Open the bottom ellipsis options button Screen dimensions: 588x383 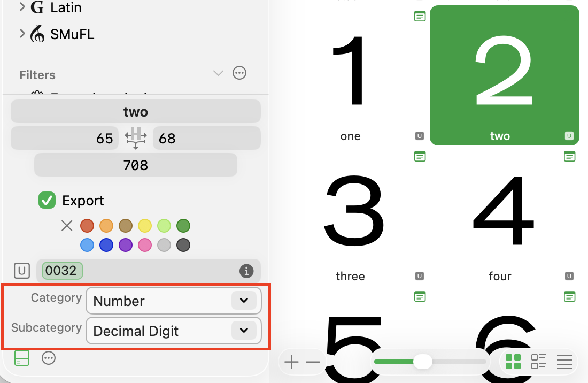tap(49, 358)
